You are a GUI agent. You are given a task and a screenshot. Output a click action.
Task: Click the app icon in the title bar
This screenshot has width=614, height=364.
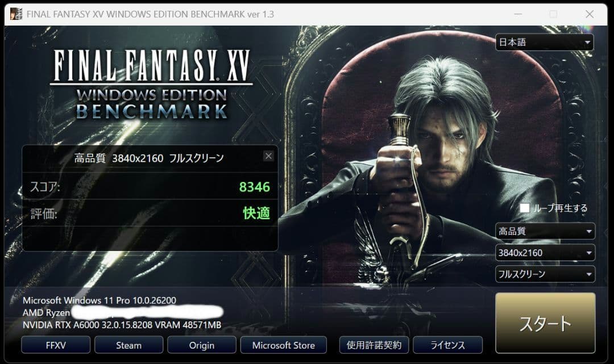tap(16, 14)
